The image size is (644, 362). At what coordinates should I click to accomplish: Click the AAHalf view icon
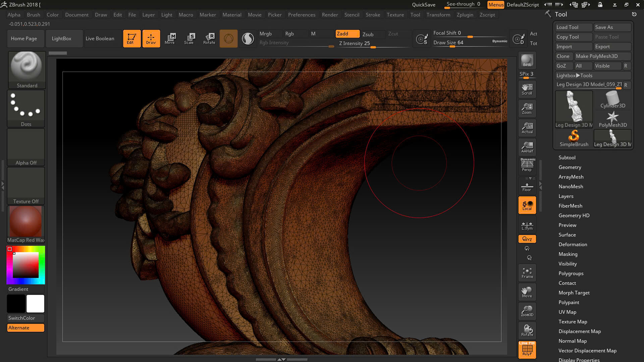527,147
